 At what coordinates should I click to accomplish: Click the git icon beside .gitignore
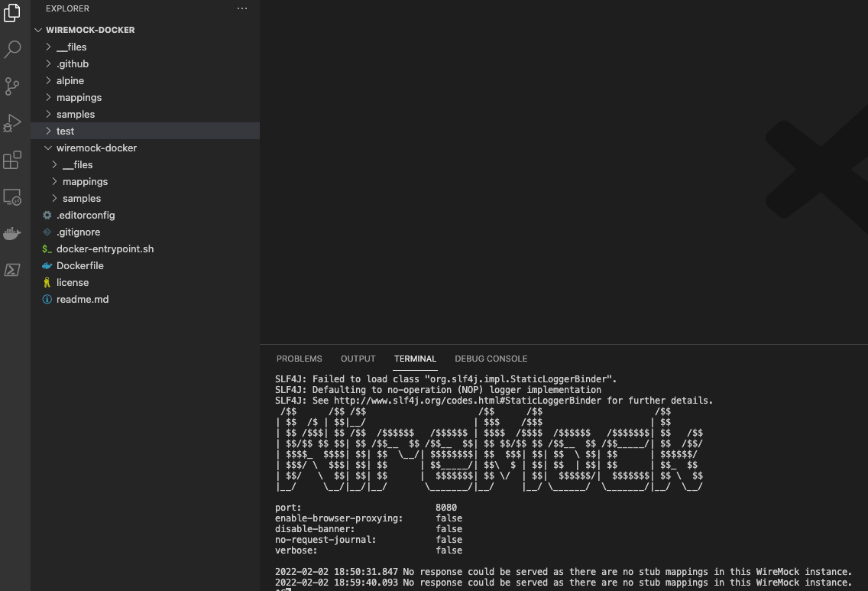47,232
